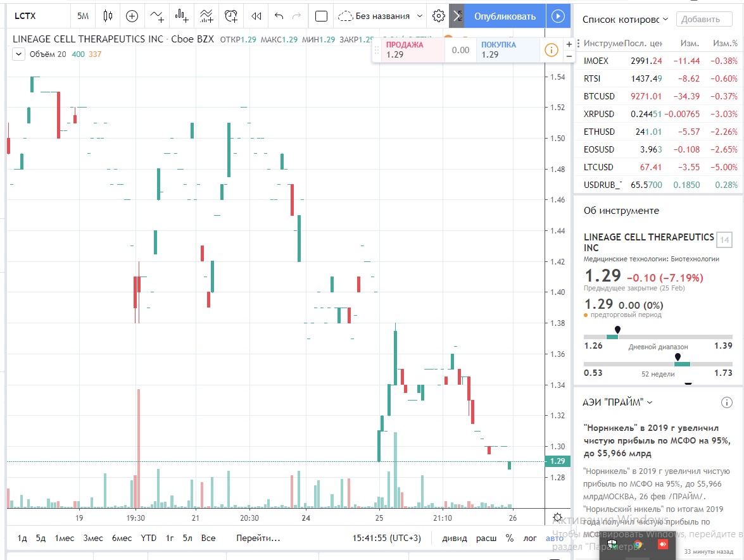Click the compare or add symbol icon
The image size is (744, 560).
(x=132, y=16)
